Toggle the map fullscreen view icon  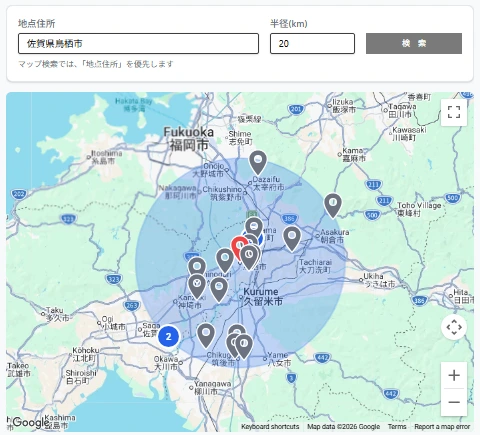pos(454,112)
